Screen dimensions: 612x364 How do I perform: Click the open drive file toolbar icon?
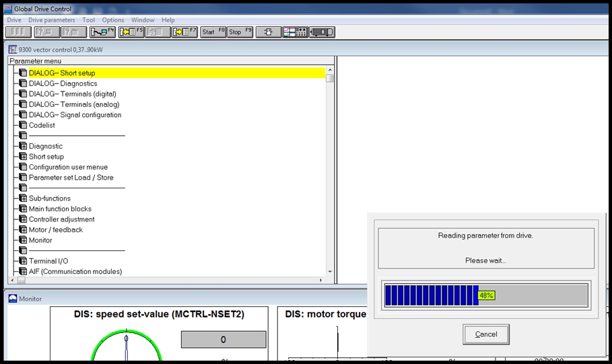73,32
